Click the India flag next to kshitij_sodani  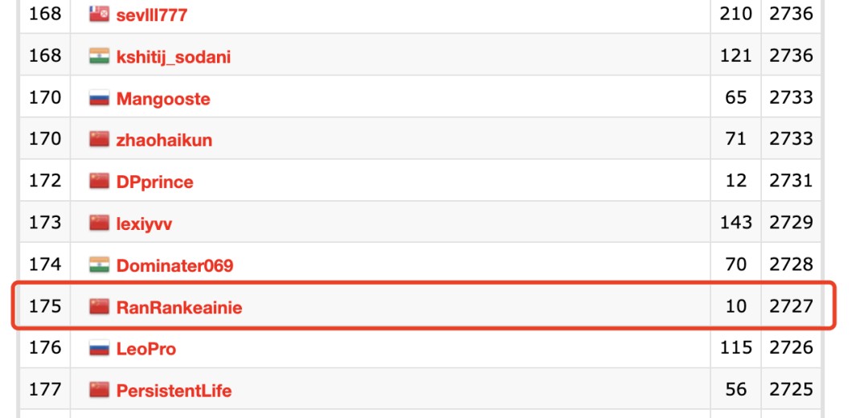(x=99, y=56)
